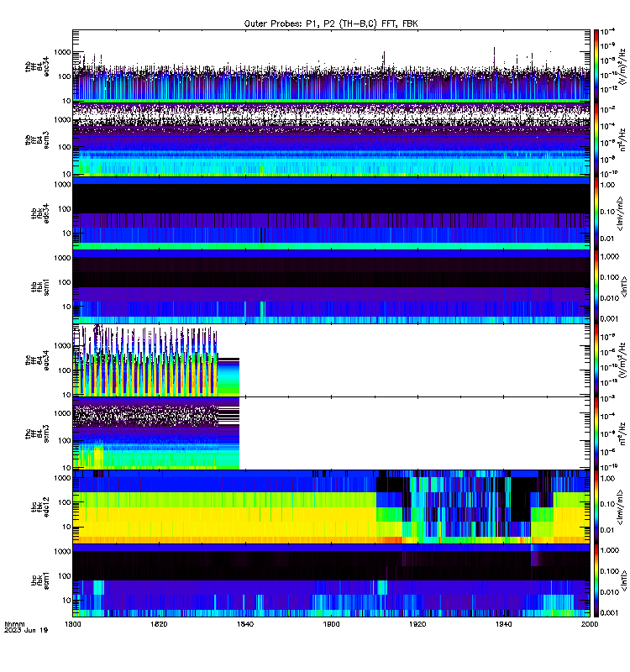Click the 'thc fff 64 scm3' panel label
This screenshot has height=672, width=630.
click(x=36, y=433)
